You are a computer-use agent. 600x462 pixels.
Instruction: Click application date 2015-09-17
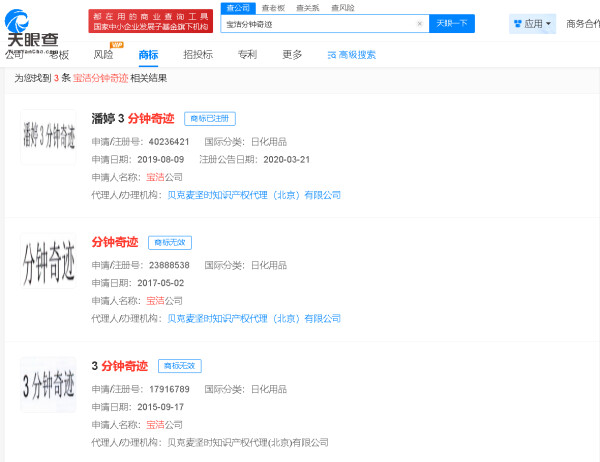[x=161, y=407]
